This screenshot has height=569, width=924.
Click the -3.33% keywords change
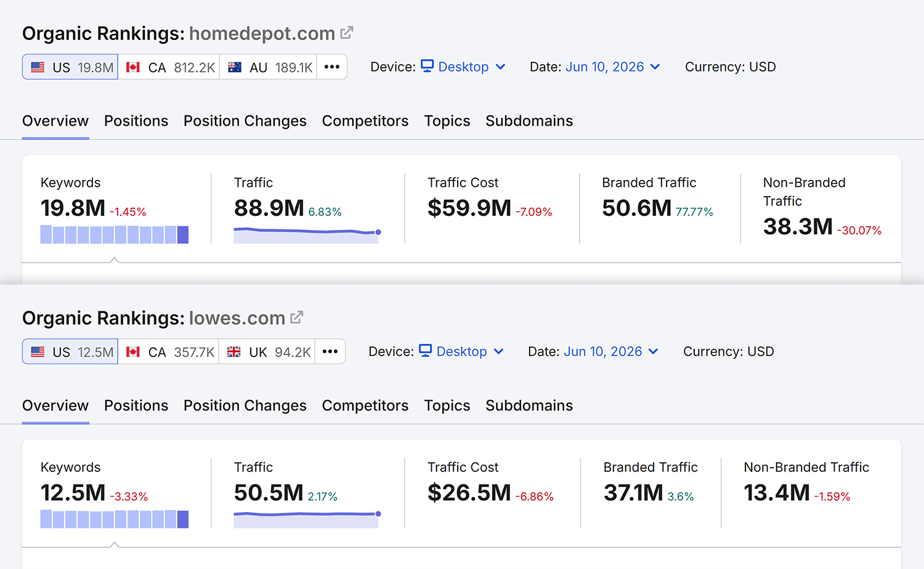tap(129, 497)
